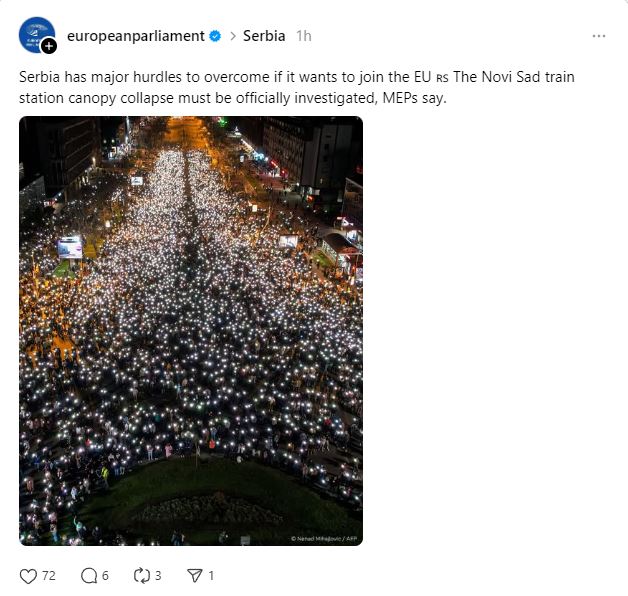The image size is (628, 596).
Task: Click the repost count of 3
Action: (158, 576)
